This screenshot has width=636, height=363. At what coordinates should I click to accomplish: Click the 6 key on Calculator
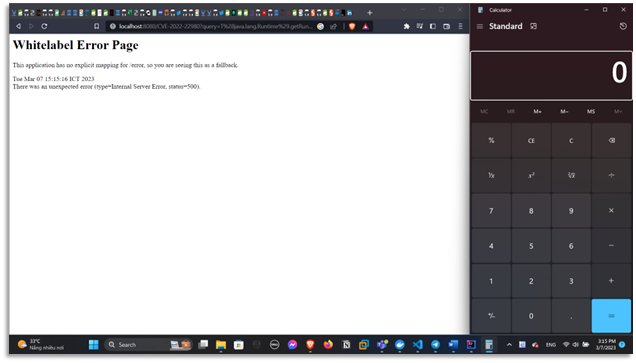[x=571, y=246]
